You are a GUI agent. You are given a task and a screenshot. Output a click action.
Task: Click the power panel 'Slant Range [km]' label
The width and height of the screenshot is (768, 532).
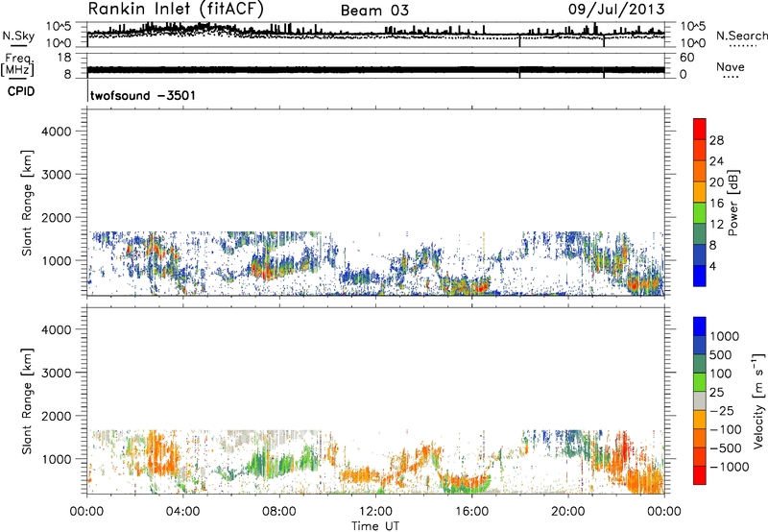coord(27,203)
